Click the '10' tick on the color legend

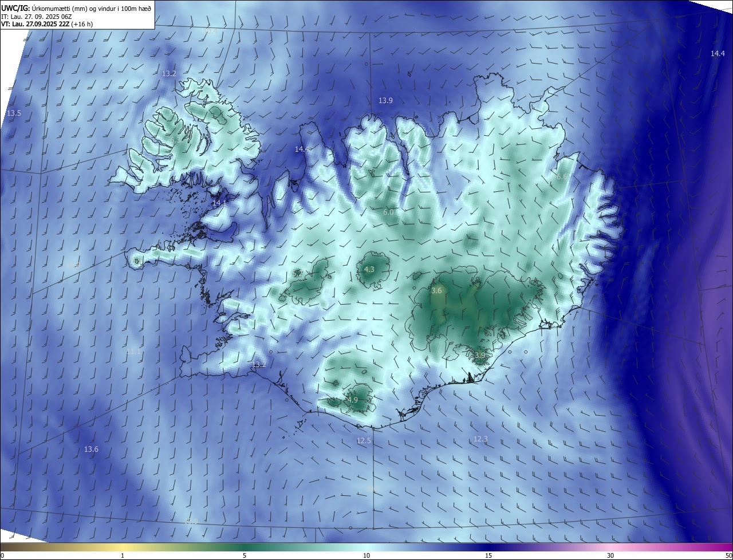click(x=366, y=555)
